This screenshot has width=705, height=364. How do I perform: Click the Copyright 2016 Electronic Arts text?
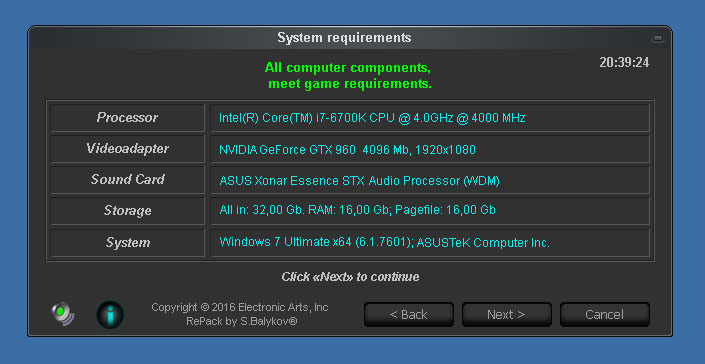pos(240,307)
